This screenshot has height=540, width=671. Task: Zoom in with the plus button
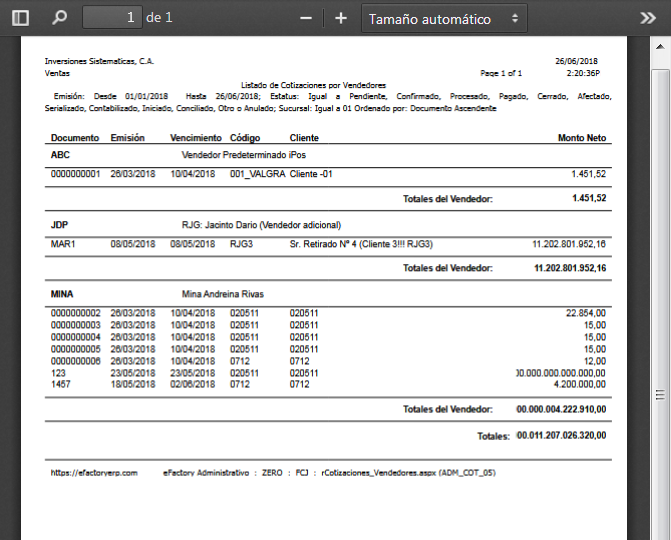coord(341,18)
